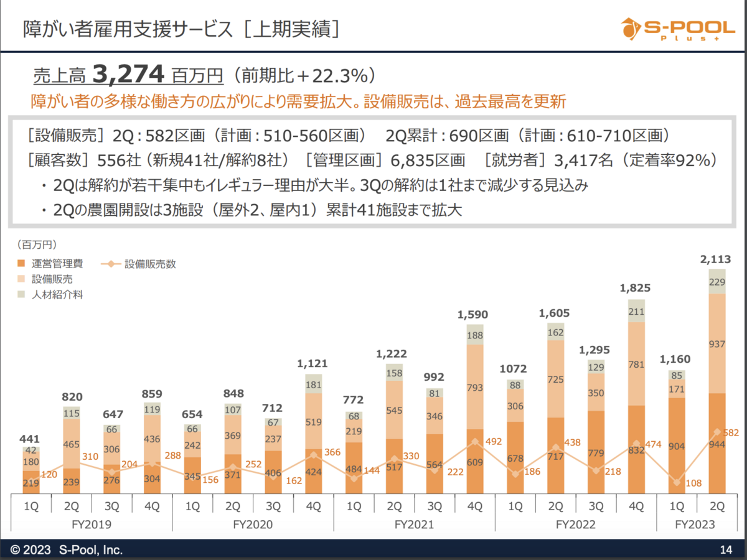Click the total 441 above FY2019 1Q

pyautogui.click(x=31, y=439)
